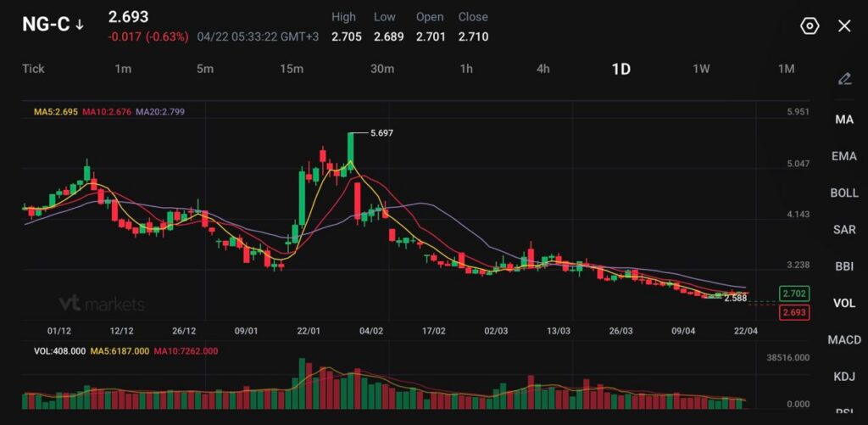The image size is (868, 425).
Task: Switch to Tick timeframe
Action: pyautogui.click(x=33, y=69)
